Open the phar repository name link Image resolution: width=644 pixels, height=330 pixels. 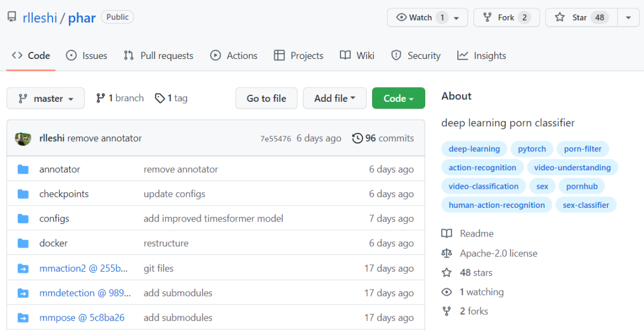click(x=82, y=18)
